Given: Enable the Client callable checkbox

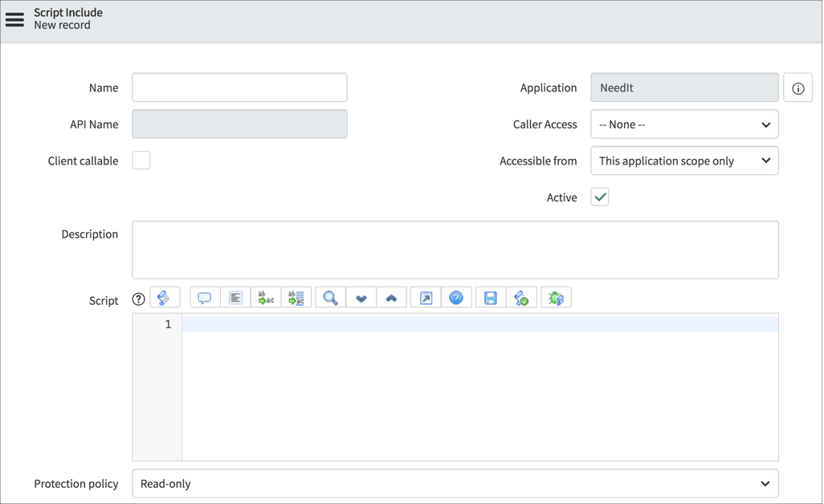Looking at the screenshot, I should (x=141, y=161).
